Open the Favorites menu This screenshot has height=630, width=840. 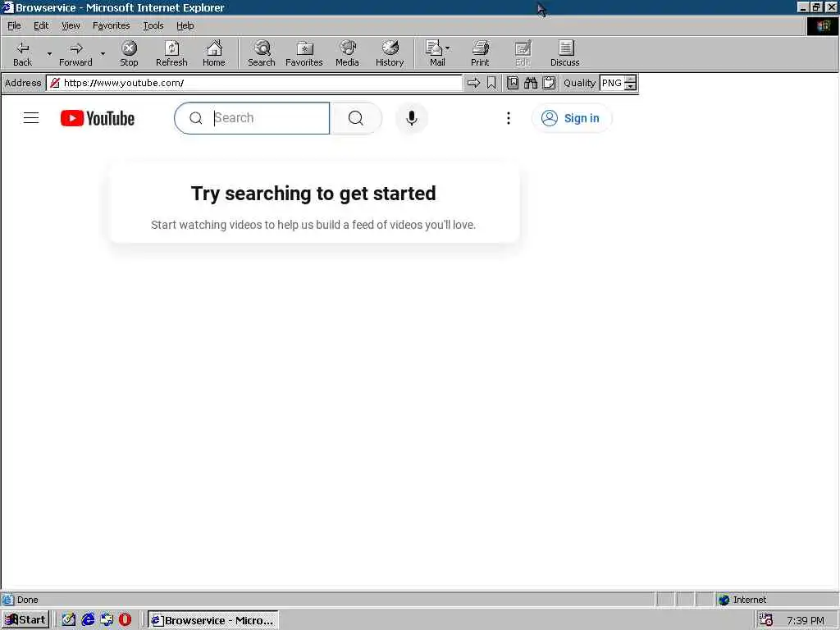click(111, 25)
